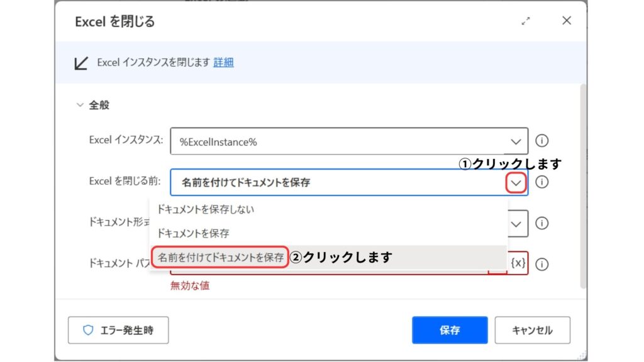Click the 無効な値 error message
The width and height of the screenshot is (644, 362).
tap(190, 286)
